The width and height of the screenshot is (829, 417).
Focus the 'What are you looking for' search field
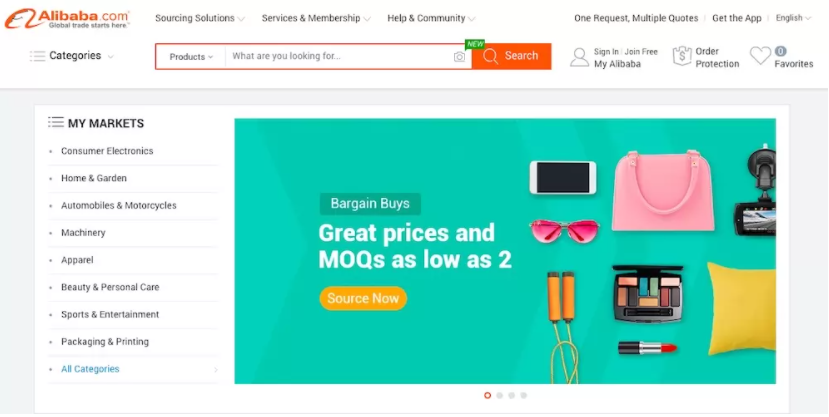(x=338, y=57)
